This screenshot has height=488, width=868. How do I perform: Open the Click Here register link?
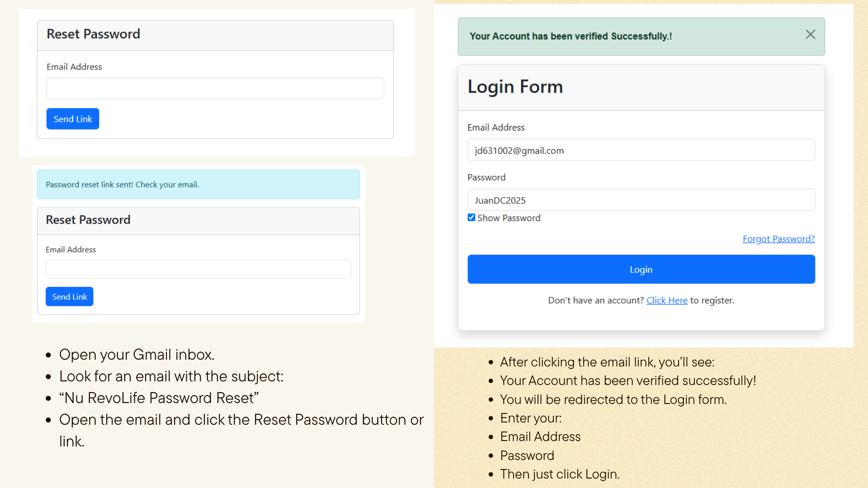(667, 300)
